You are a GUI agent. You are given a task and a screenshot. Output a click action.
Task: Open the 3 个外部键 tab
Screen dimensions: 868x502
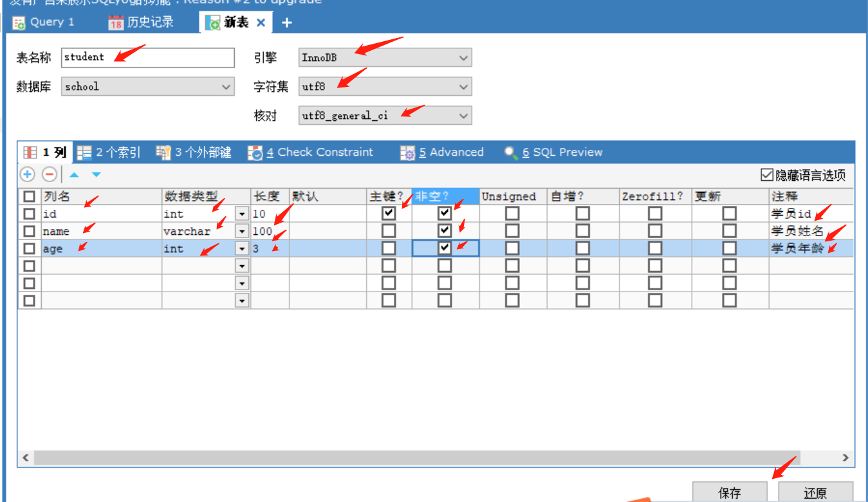pos(193,153)
